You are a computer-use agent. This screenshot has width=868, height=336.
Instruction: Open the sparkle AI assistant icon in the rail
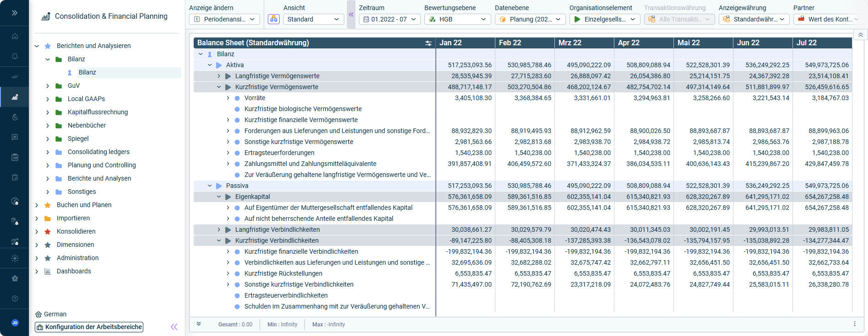coord(15,258)
